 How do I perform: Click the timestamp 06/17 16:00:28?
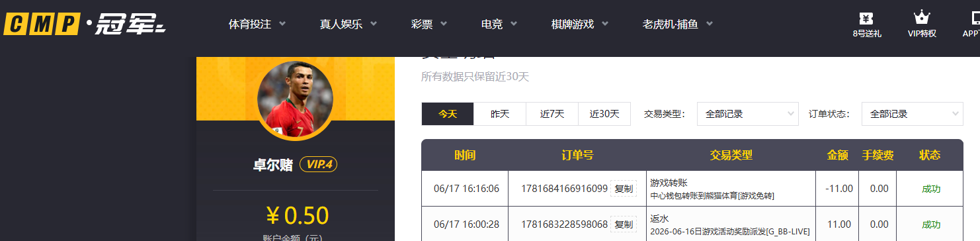pyautogui.click(x=466, y=224)
